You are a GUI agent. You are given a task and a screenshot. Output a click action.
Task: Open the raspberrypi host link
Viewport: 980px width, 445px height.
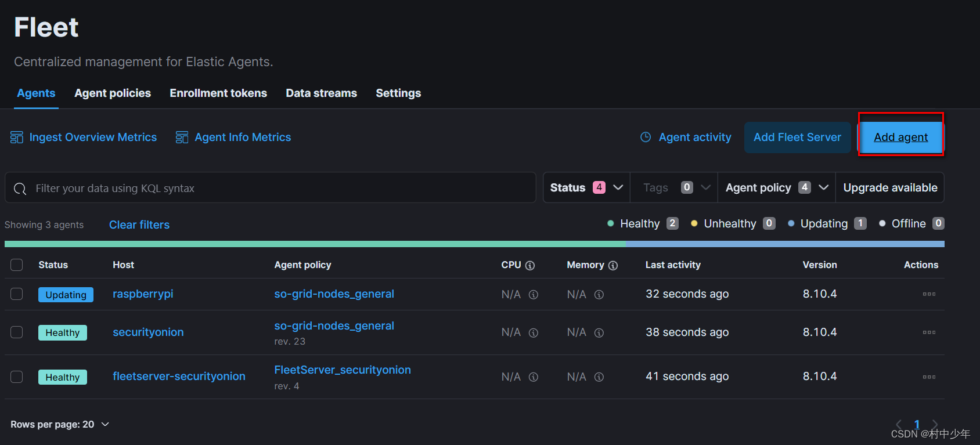(x=143, y=294)
